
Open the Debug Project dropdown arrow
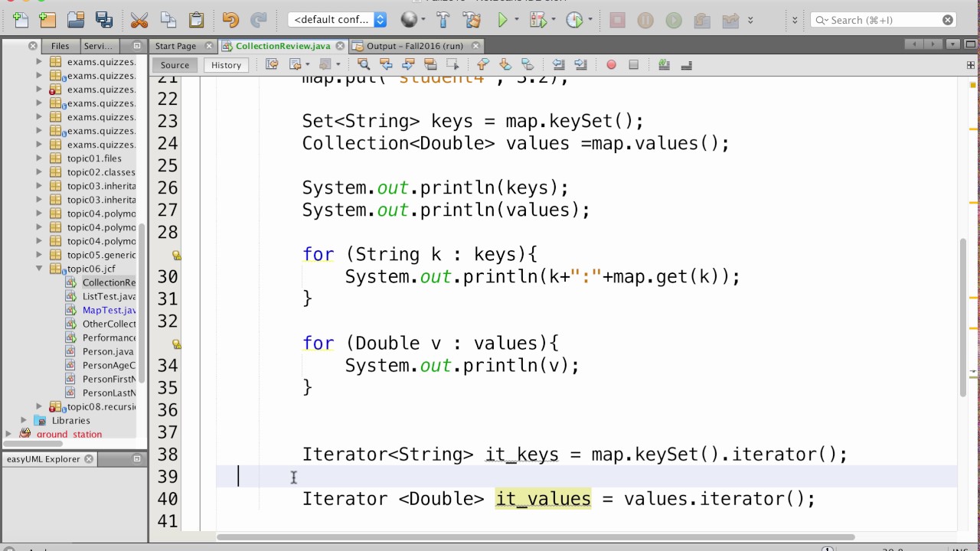pyautogui.click(x=554, y=20)
